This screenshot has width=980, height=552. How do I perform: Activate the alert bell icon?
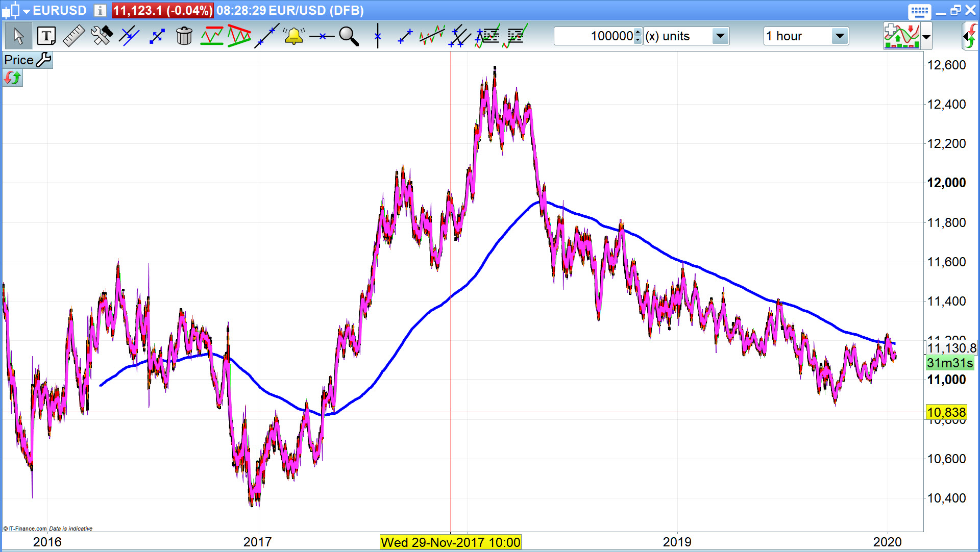click(294, 36)
